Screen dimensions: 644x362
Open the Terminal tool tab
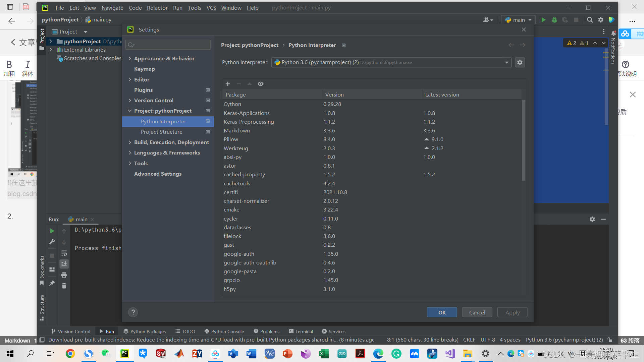click(x=301, y=331)
